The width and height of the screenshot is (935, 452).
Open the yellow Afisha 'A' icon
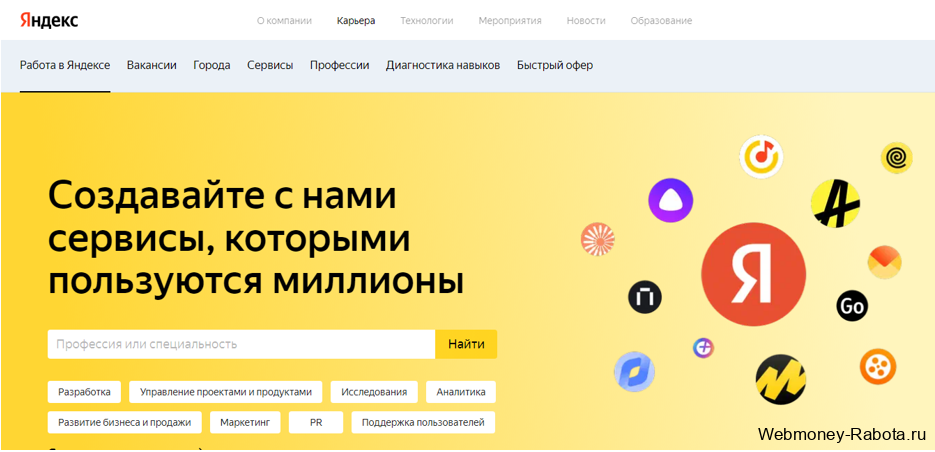pos(835,203)
